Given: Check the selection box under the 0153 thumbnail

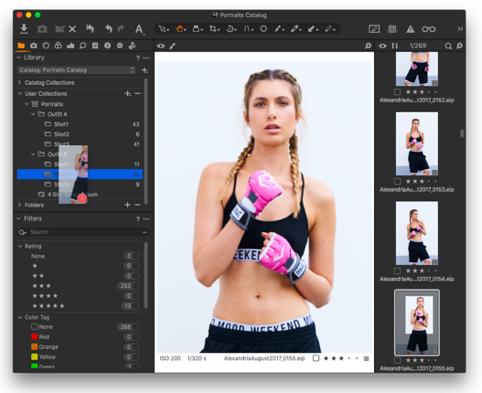Looking at the screenshot, I should pyautogui.click(x=397, y=181).
